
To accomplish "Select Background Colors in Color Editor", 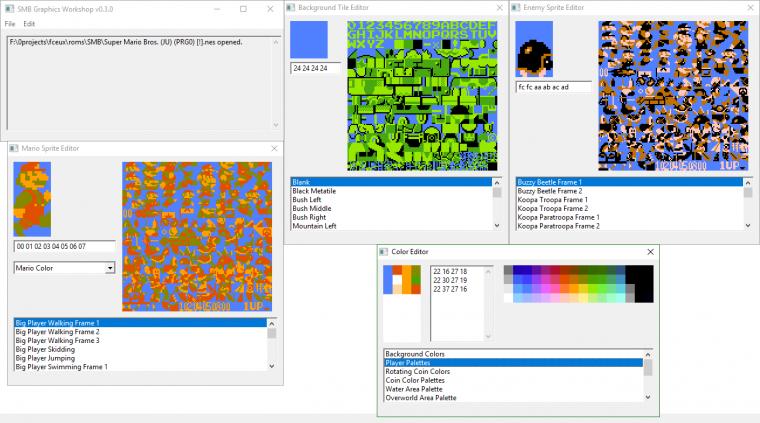I will pyautogui.click(x=513, y=354).
